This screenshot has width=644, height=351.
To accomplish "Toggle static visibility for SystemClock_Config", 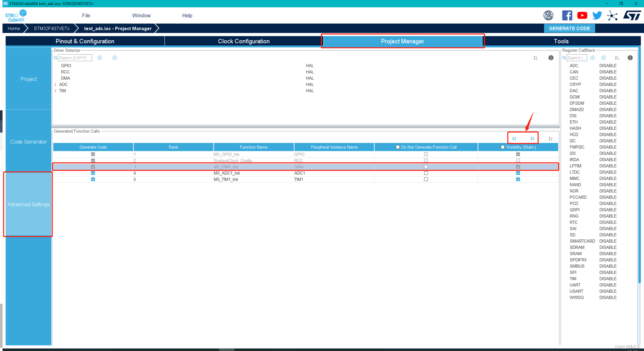I will click(518, 160).
